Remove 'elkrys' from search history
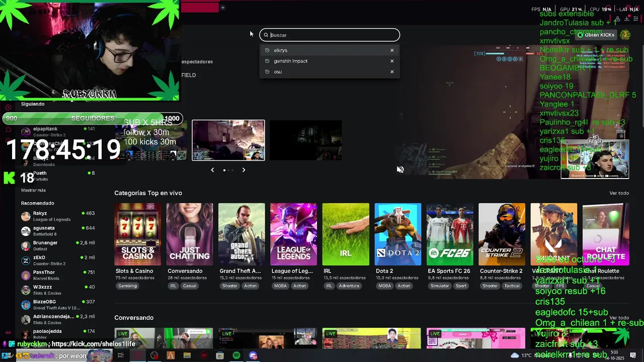 click(x=392, y=50)
